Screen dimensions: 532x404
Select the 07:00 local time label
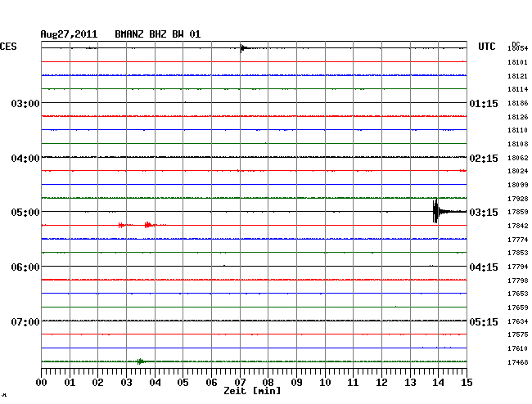25,321
